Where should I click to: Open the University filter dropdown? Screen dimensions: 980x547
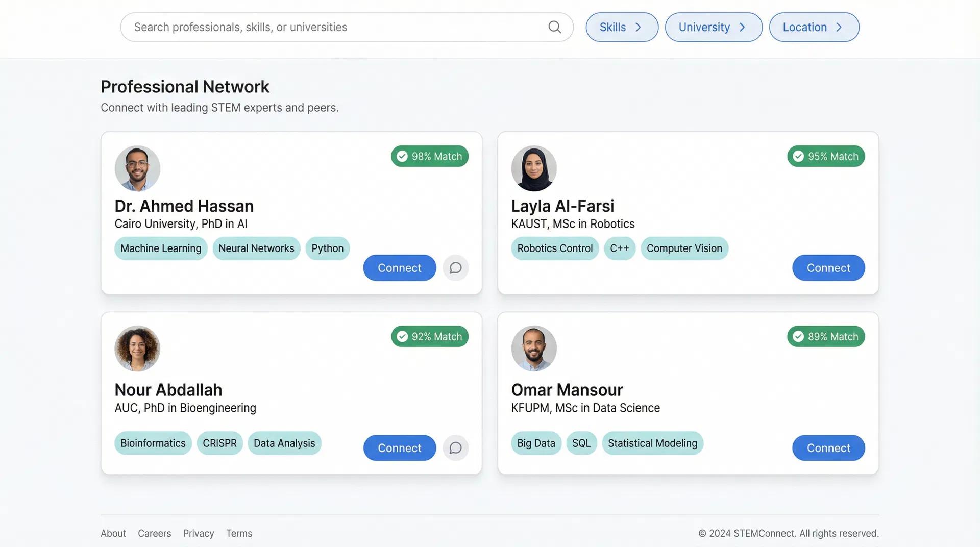pos(714,27)
